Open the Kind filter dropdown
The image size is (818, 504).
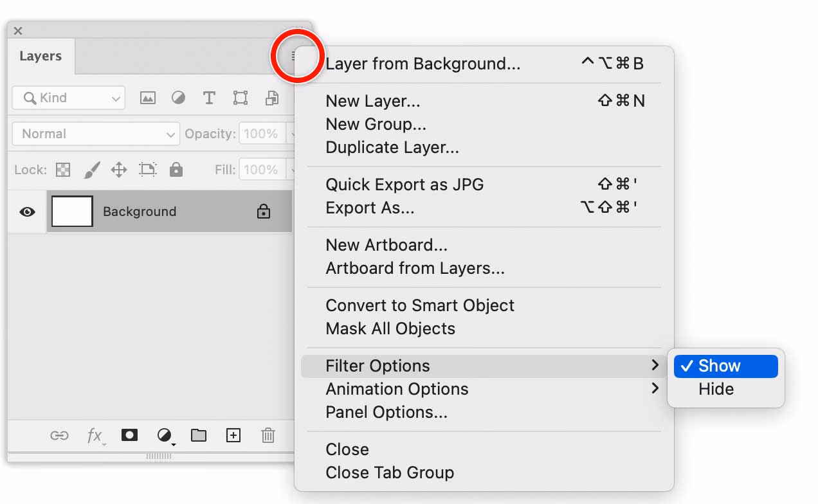point(68,98)
